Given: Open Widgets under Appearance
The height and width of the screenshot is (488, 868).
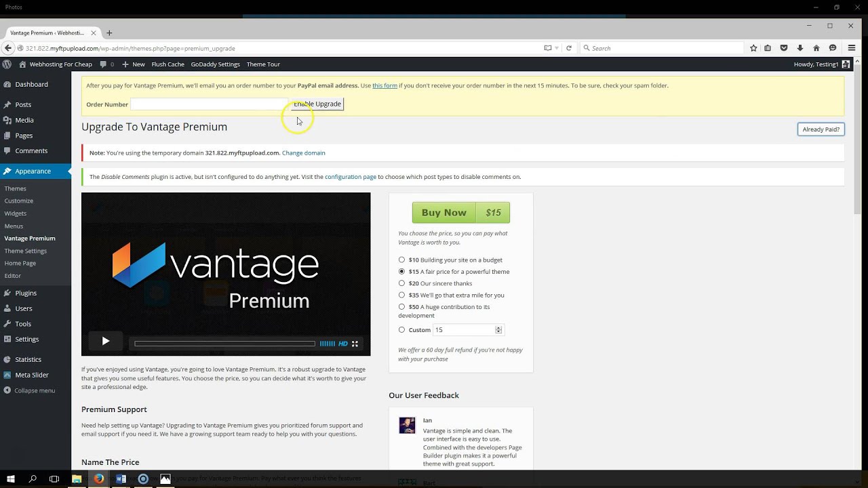Looking at the screenshot, I should (x=16, y=213).
